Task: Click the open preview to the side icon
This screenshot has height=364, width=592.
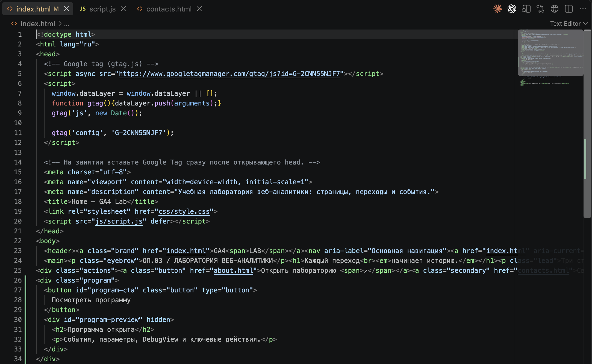Action: coord(526,9)
